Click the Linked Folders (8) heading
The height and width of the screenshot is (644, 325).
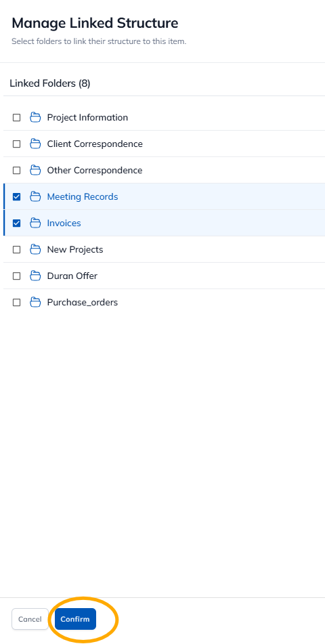50,83
